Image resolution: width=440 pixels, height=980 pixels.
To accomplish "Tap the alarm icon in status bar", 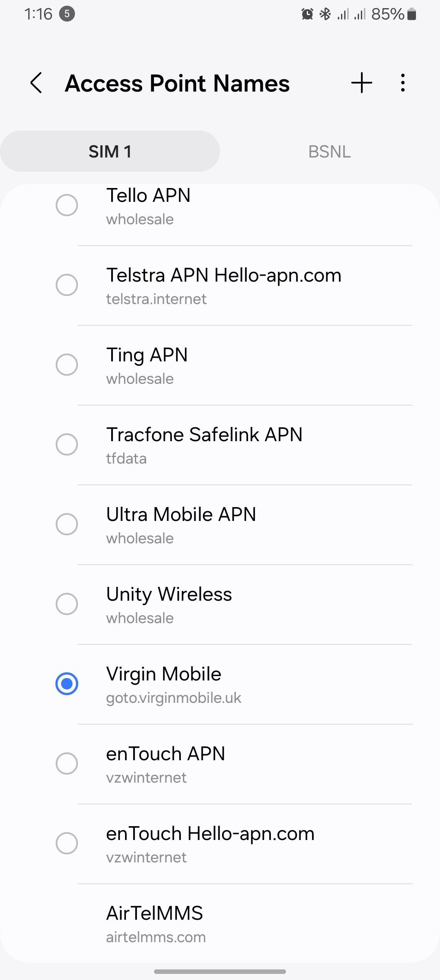I will click(x=307, y=14).
